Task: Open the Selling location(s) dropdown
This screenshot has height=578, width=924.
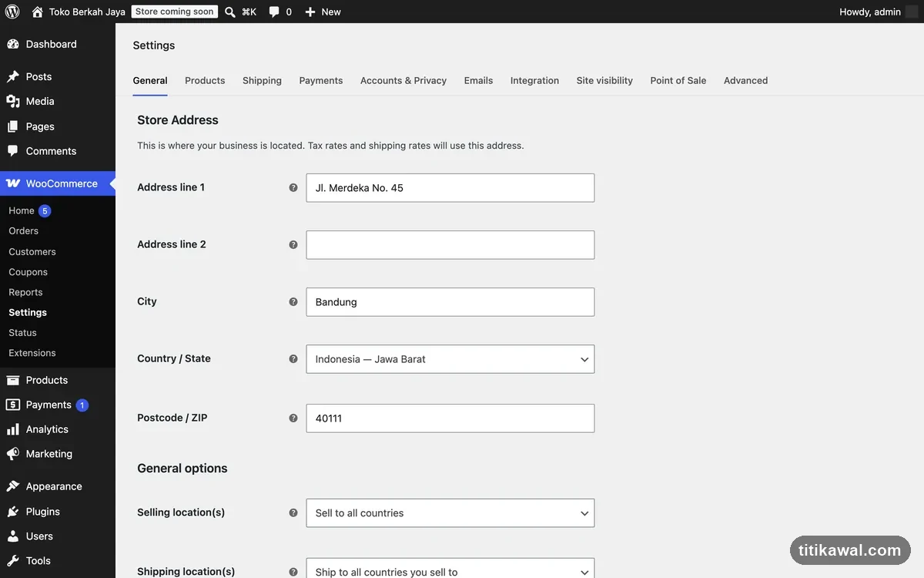Action: point(450,513)
